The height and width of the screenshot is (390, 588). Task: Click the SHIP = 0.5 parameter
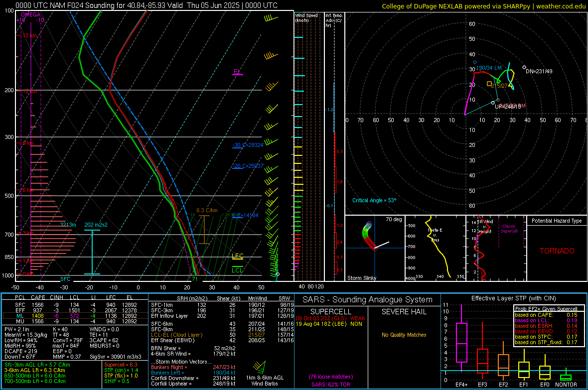click(x=117, y=381)
